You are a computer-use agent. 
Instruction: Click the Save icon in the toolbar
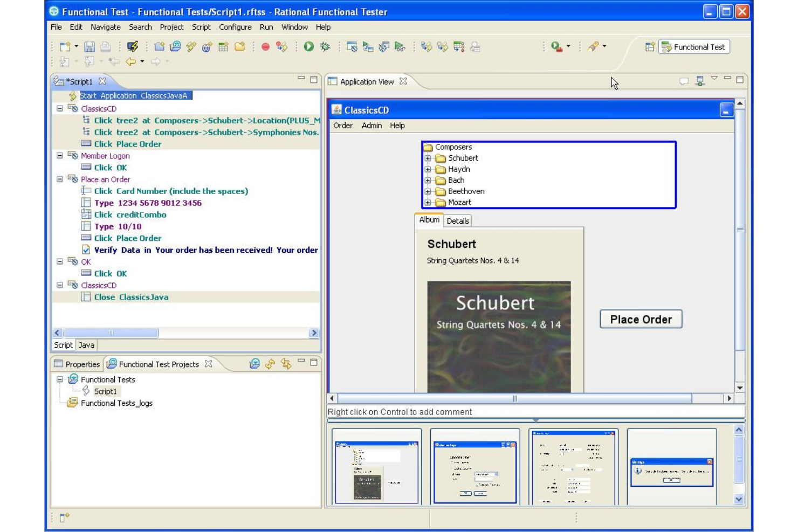pyautogui.click(x=90, y=47)
